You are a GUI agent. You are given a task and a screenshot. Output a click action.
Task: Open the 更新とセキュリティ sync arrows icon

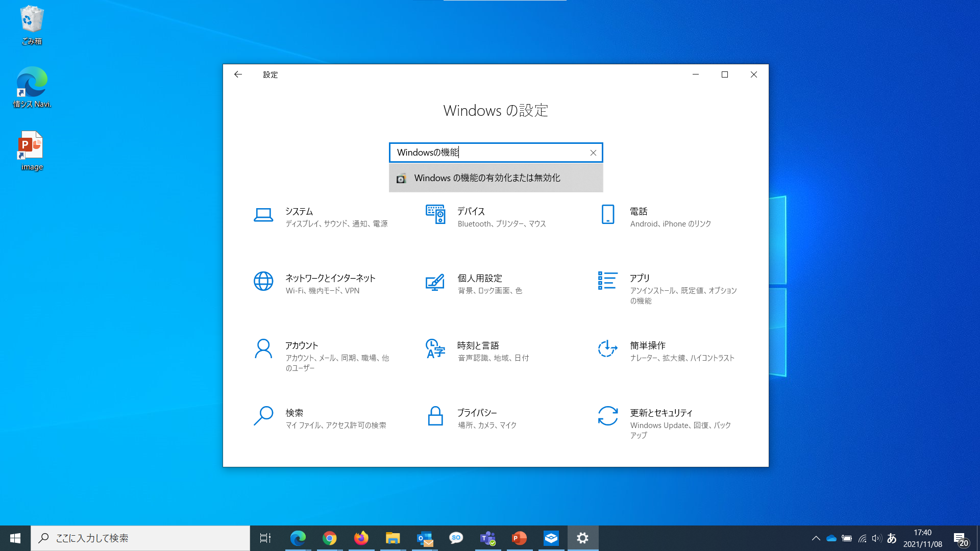[x=608, y=416]
